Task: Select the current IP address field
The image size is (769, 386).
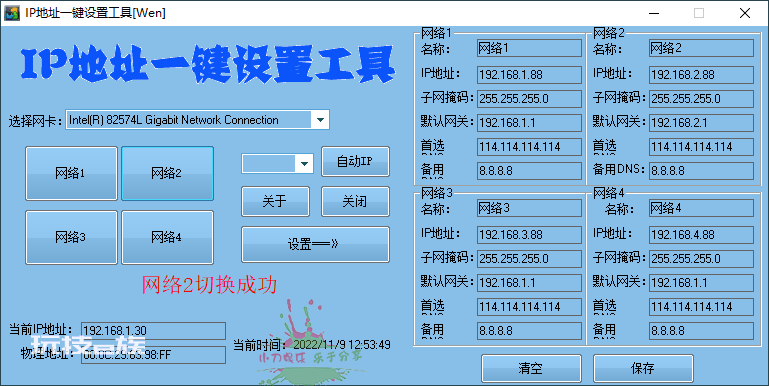Action: 154,331
